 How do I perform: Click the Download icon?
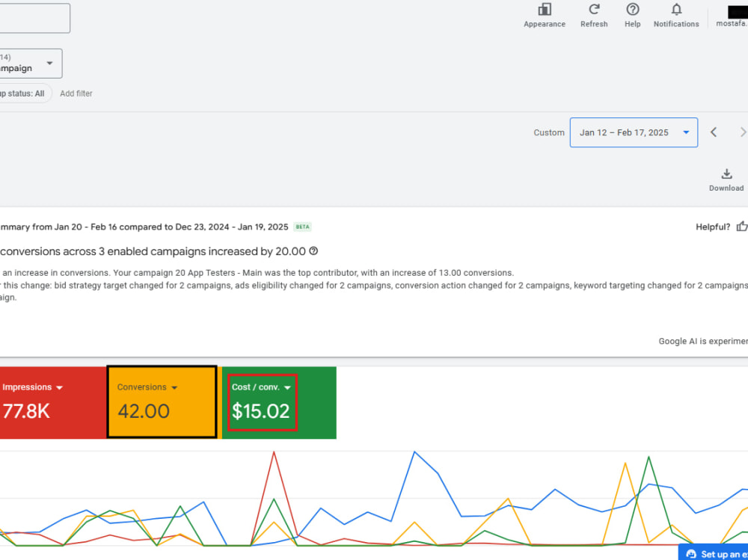click(726, 173)
